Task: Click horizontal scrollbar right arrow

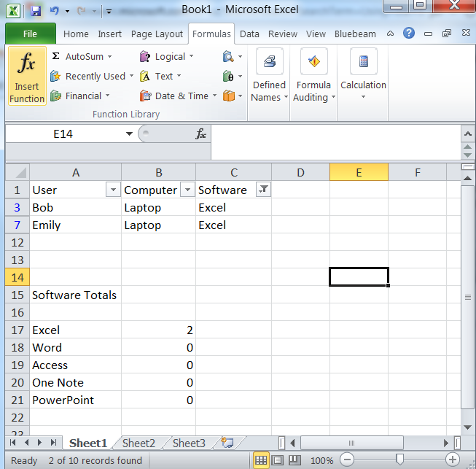Action: 445,443
